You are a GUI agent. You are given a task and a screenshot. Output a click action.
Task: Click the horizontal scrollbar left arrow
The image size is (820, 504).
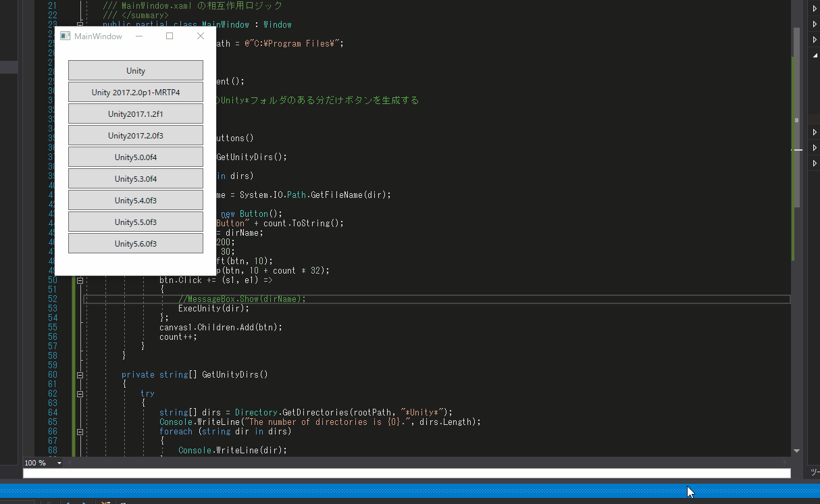[70, 463]
